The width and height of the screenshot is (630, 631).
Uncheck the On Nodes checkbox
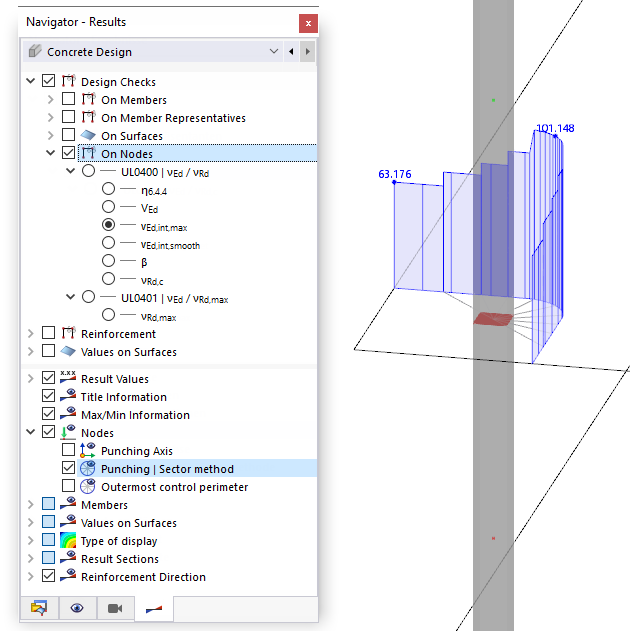(68, 153)
